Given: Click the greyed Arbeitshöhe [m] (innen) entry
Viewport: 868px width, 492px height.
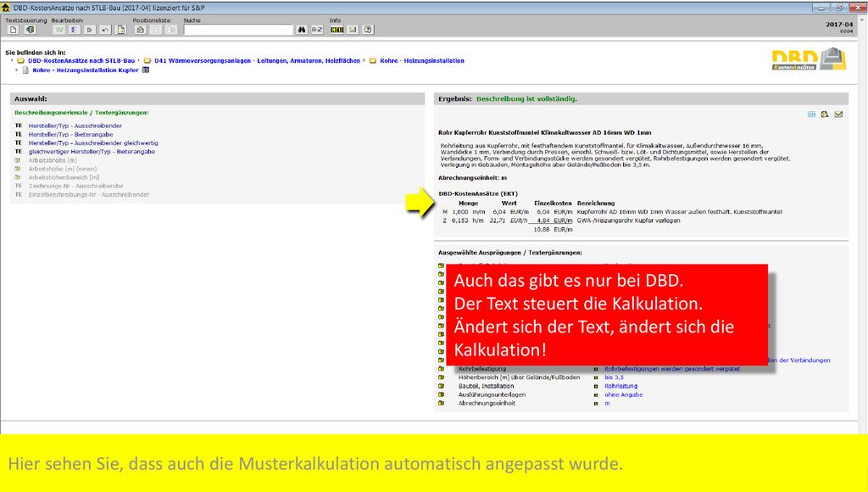Looking at the screenshot, I should tap(63, 169).
